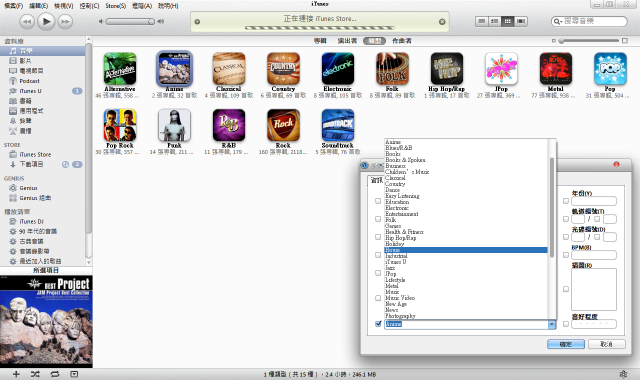This screenshot has width=640, height=380.
Task: Choose House from genre list
Action: pyautogui.click(x=466, y=250)
